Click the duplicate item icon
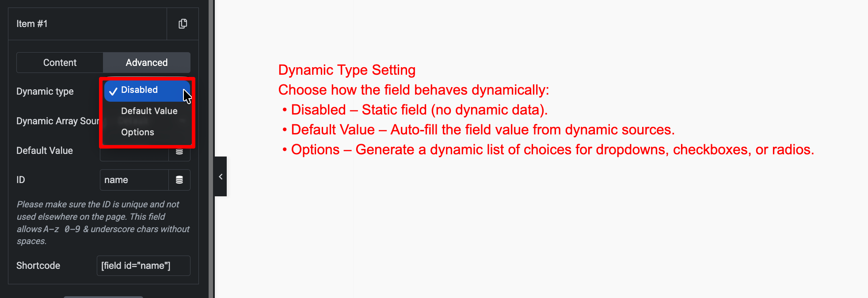The image size is (868, 298). (x=183, y=24)
